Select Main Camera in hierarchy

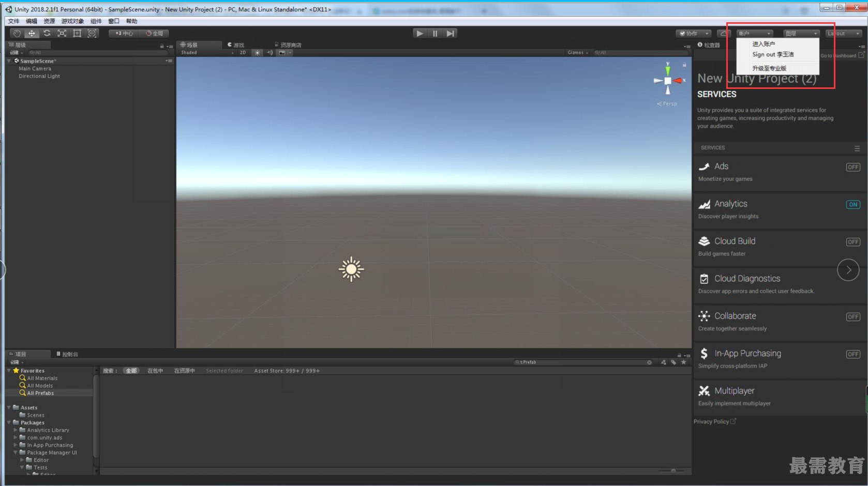(x=35, y=69)
